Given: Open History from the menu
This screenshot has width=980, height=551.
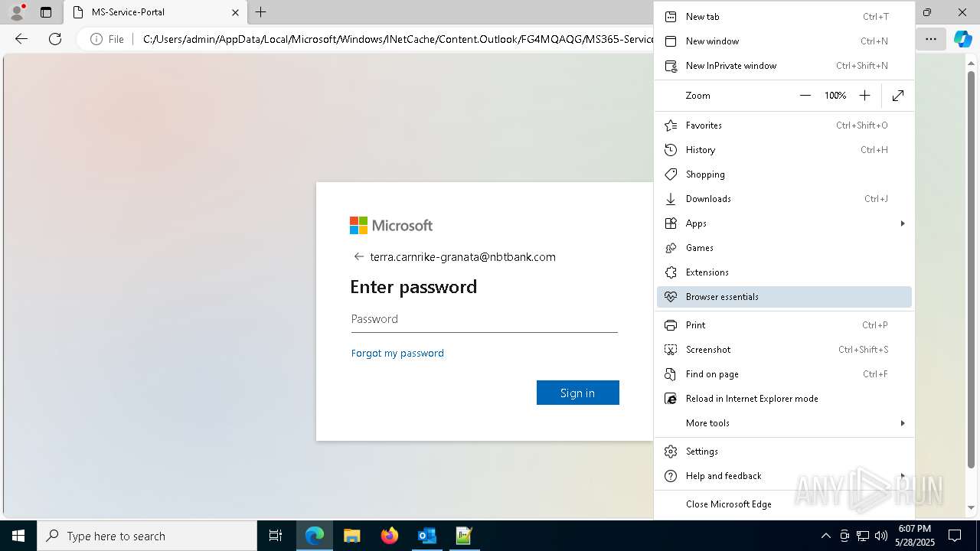Looking at the screenshot, I should (784, 150).
